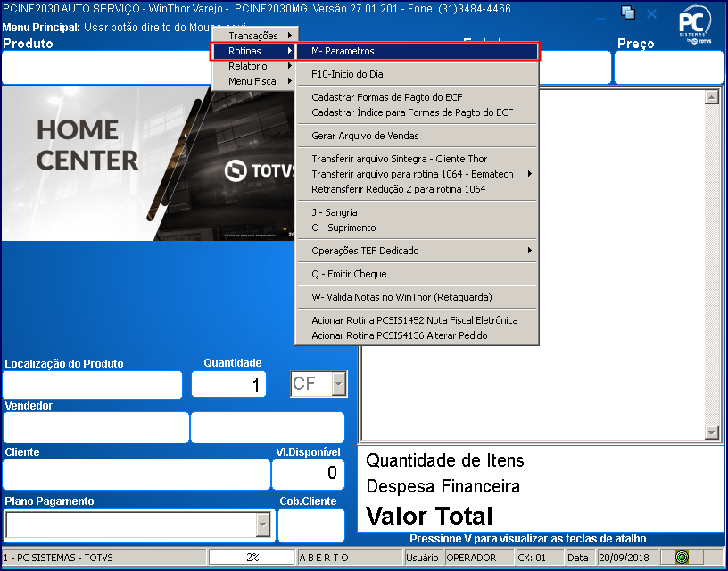Image resolution: width=728 pixels, height=571 pixels.
Task: Click the ABERTO status text
Action: 324,558
